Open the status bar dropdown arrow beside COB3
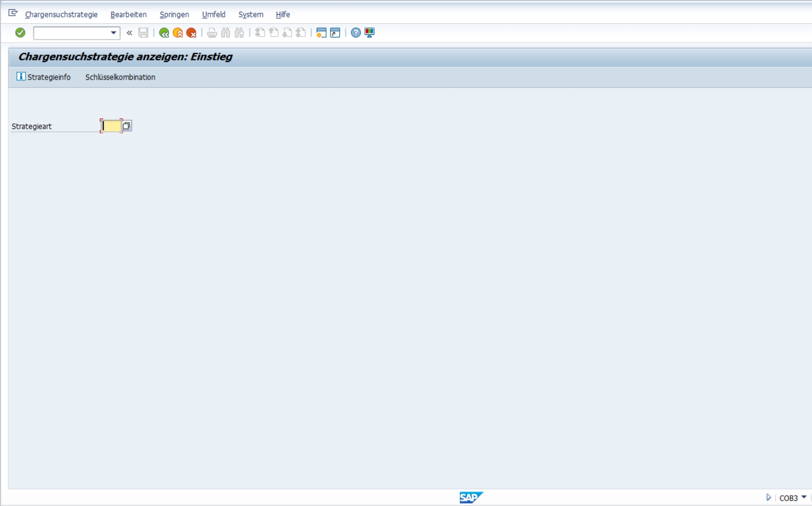 tap(804, 498)
